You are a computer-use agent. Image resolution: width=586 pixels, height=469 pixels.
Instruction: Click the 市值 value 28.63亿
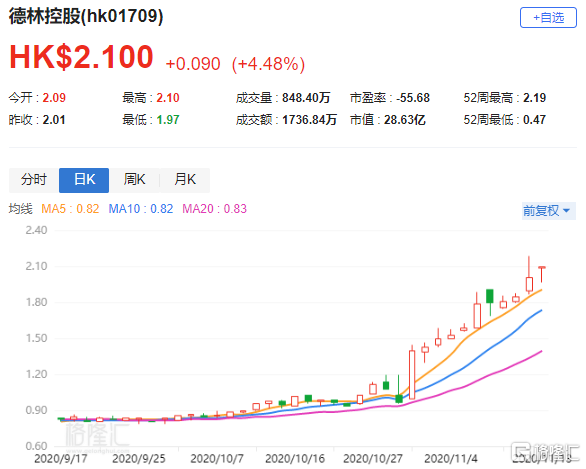(405, 120)
